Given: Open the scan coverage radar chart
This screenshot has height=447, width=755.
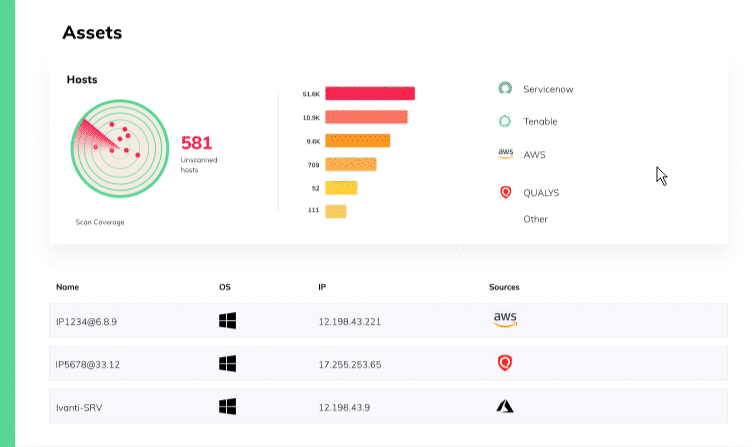Looking at the screenshot, I should [120, 148].
